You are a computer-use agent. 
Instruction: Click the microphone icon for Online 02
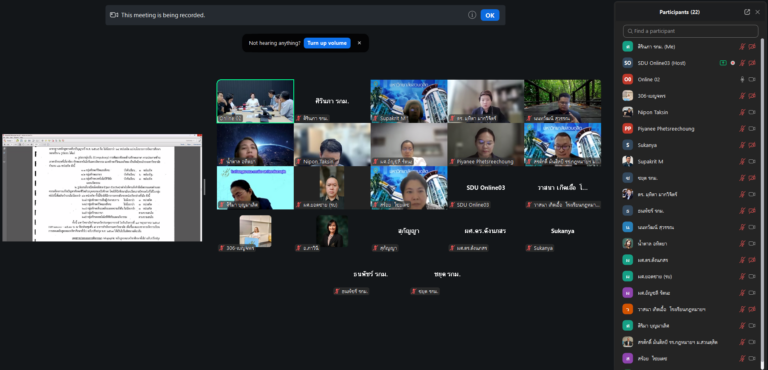[x=742, y=79]
